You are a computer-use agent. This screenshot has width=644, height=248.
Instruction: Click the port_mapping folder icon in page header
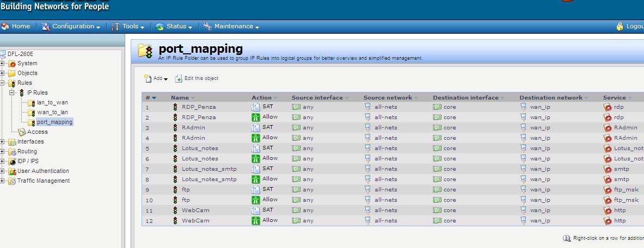click(x=145, y=51)
